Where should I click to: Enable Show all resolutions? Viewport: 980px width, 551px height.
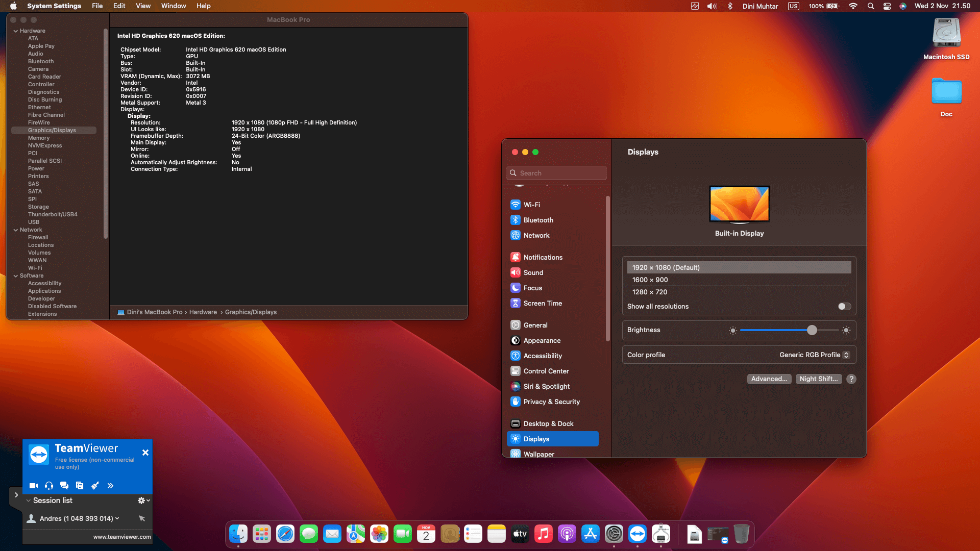(843, 306)
